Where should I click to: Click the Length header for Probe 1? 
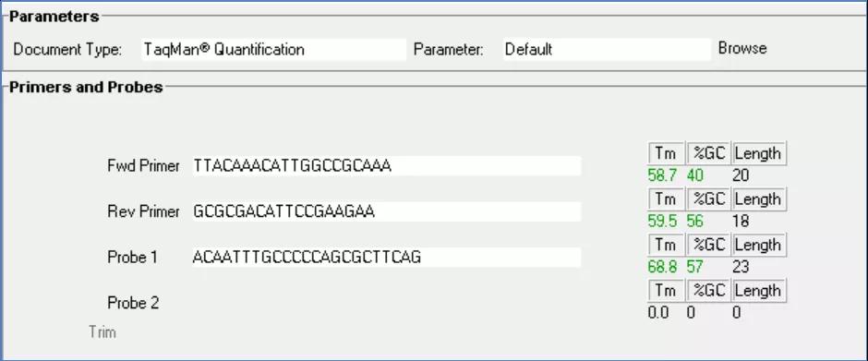coord(759,245)
